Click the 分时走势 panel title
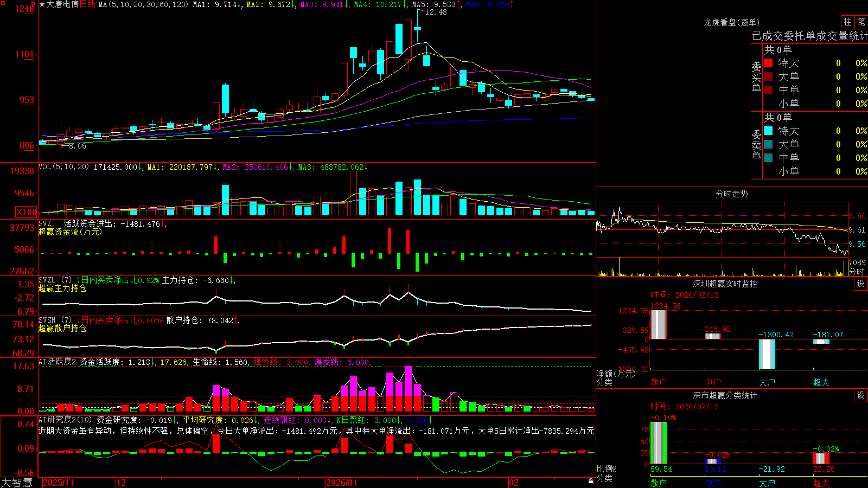 [731, 194]
